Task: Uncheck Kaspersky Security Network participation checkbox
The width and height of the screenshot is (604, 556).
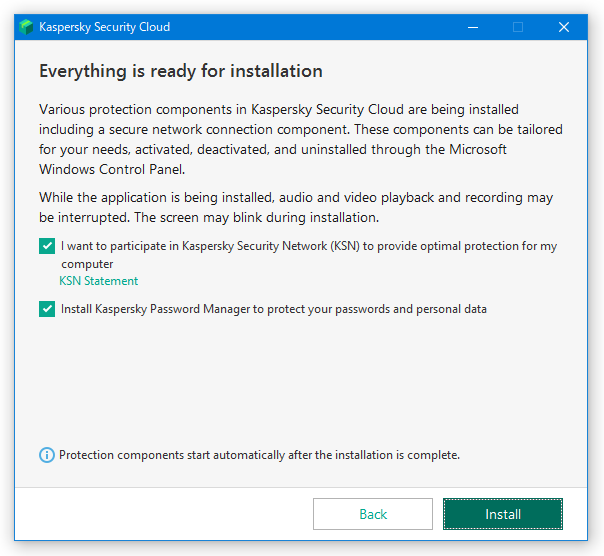Action: coord(47,246)
